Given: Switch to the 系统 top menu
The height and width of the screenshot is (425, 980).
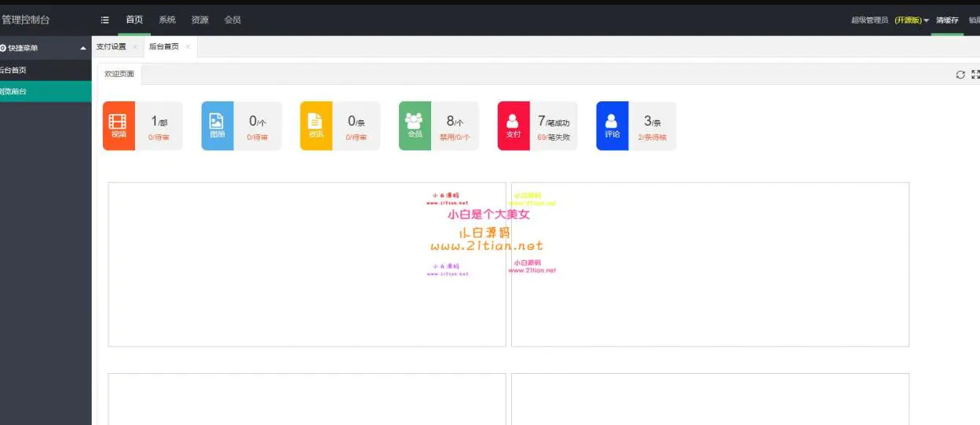Looking at the screenshot, I should point(167,20).
